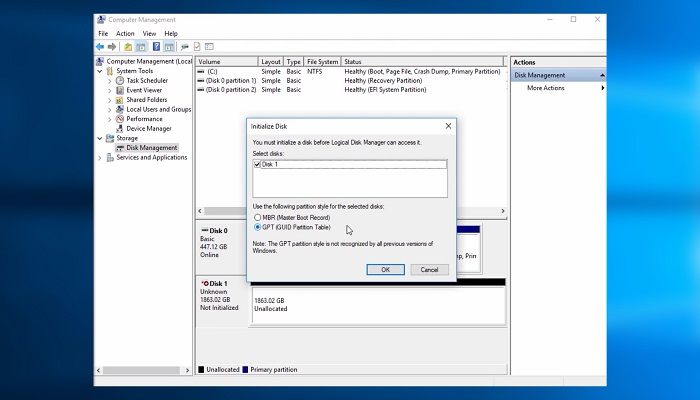
Task: Open Device Manager from the tree
Action: (148, 128)
